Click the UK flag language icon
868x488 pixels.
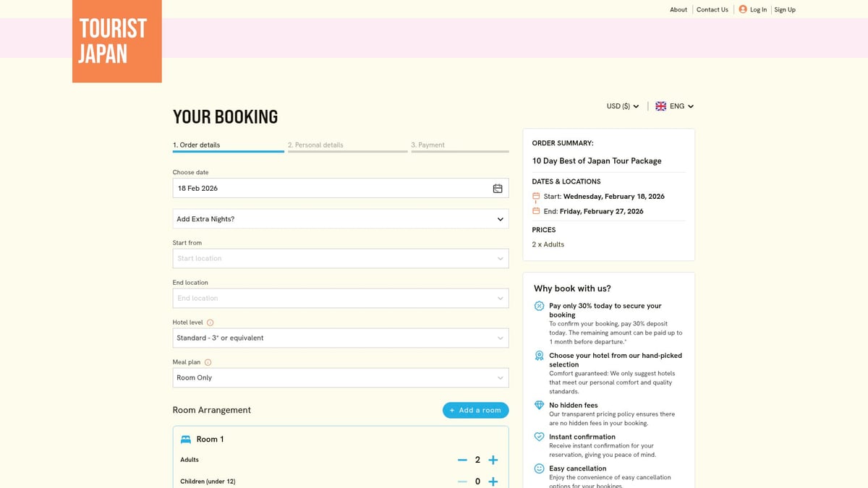pos(660,106)
